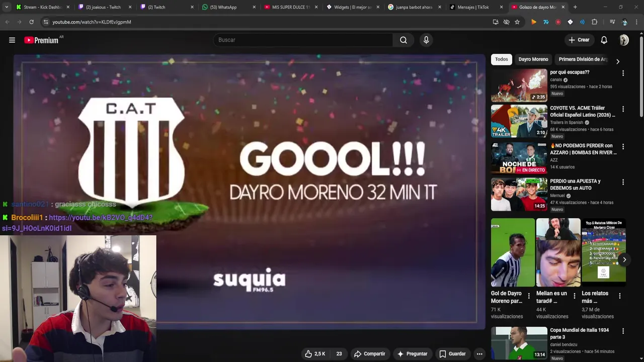Open PERDIO una APUESTA video title
The height and width of the screenshot is (362, 644).
(575, 185)
